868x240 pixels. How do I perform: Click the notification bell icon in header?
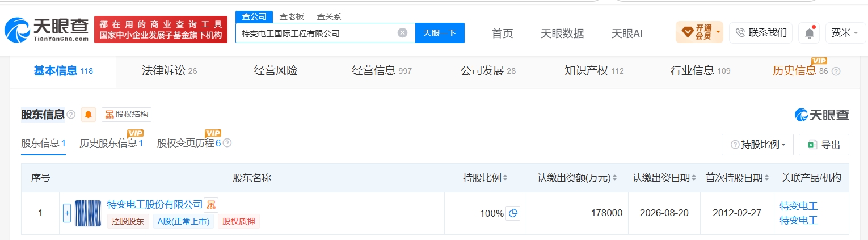click(x=809, y=33)
